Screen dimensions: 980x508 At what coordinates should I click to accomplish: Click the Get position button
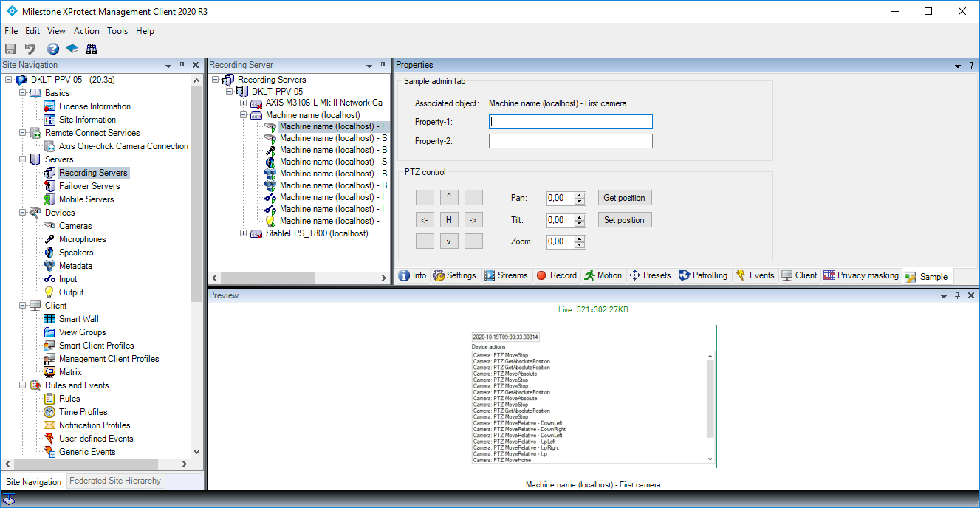[x=625, y=198]
